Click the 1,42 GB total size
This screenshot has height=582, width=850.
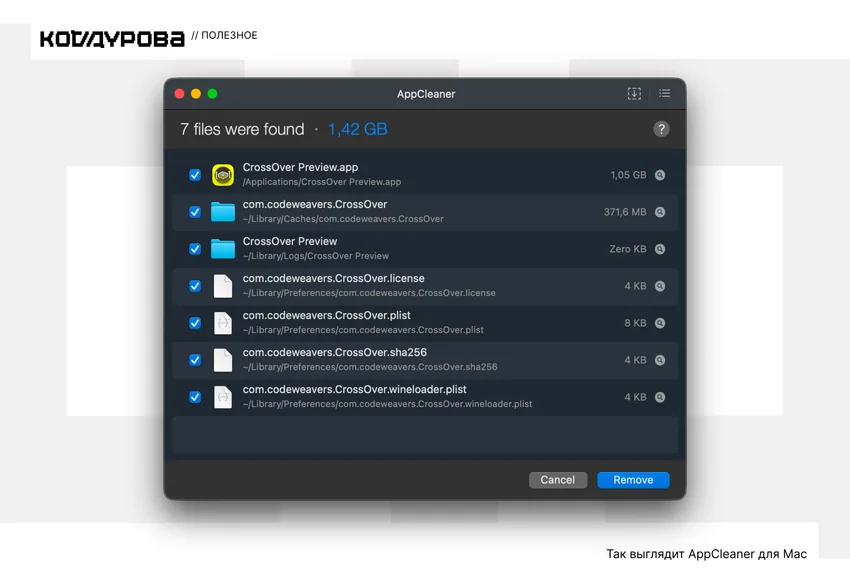[x=358, y=130]
